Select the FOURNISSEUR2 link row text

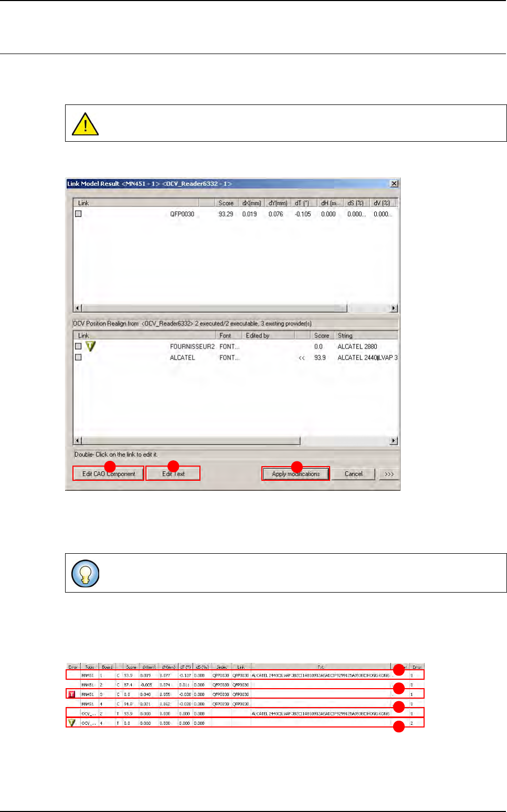point(192,347)
